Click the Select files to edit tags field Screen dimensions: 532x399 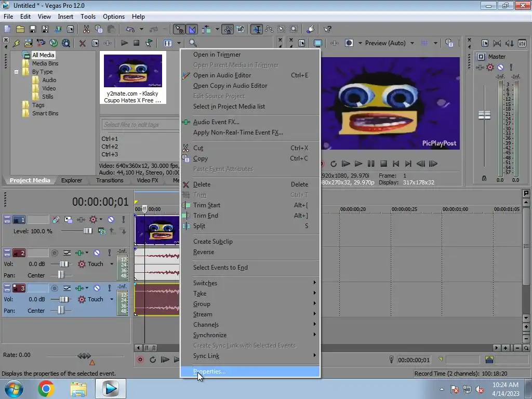coord(140,125)
